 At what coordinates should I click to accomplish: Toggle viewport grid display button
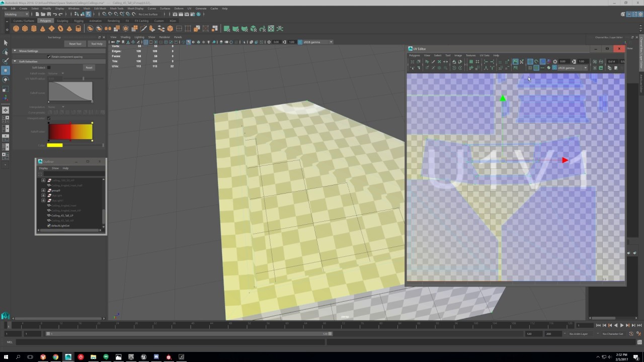[146, 42]
